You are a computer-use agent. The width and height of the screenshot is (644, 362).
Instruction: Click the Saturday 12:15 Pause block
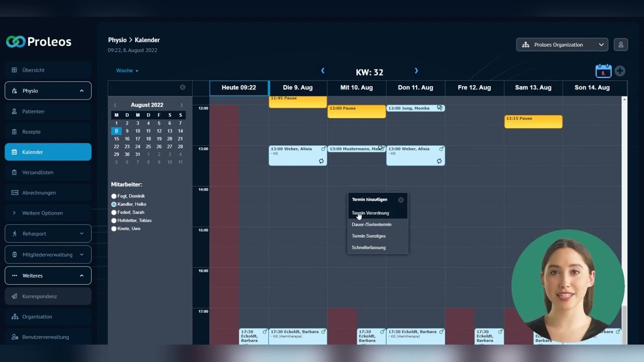533,122
